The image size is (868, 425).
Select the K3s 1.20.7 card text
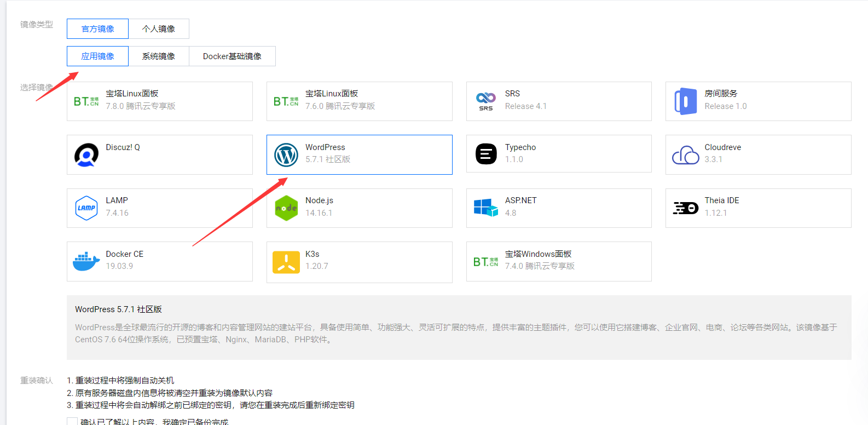click(x=317, y=260)
